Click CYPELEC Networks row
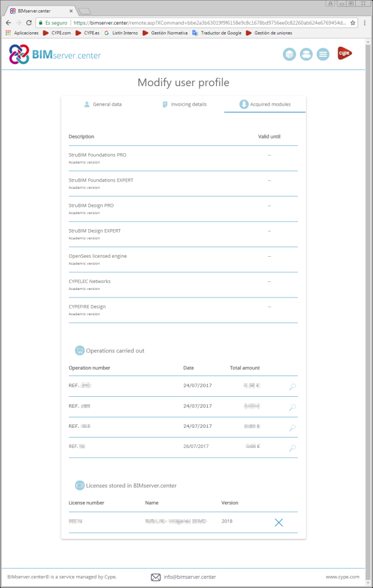This screenshot has height=588, width=373. (x=183, y=285)
